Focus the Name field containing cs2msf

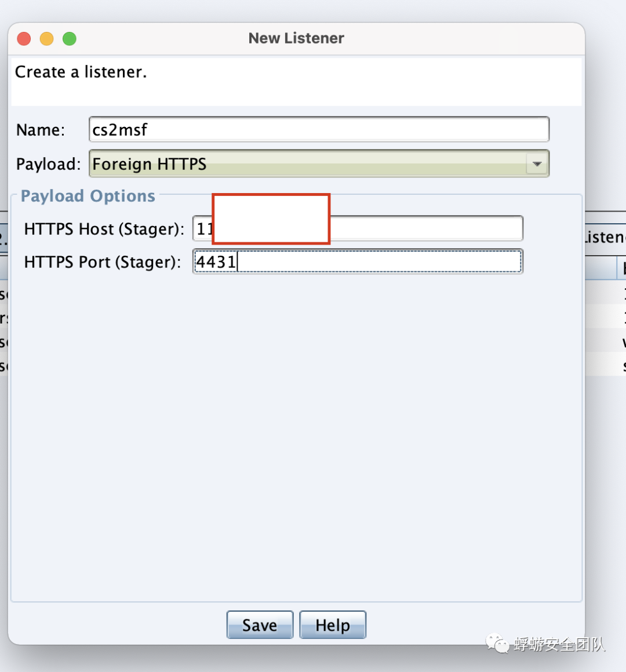point(319,130)
